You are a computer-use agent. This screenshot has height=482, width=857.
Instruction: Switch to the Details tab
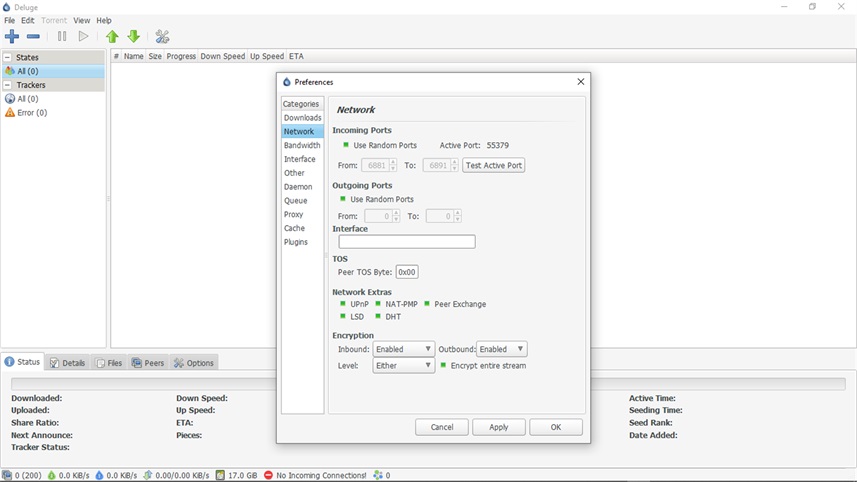coord(67,362)
